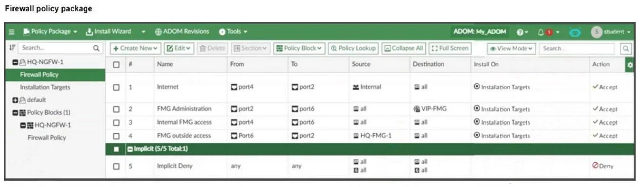
Task: Expand the default policy package
Action: (x=15, y=100)
